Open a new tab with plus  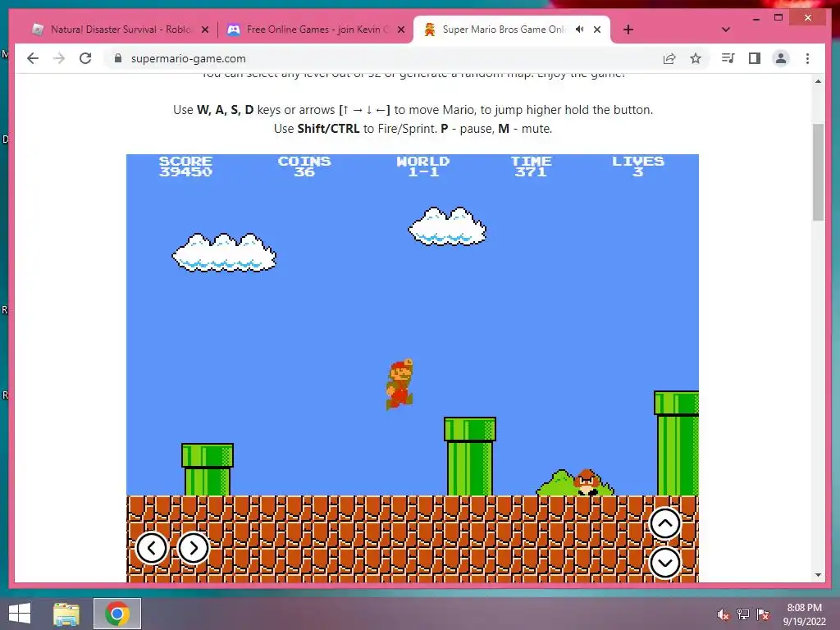pyautogui.click(x=628, y=30)
